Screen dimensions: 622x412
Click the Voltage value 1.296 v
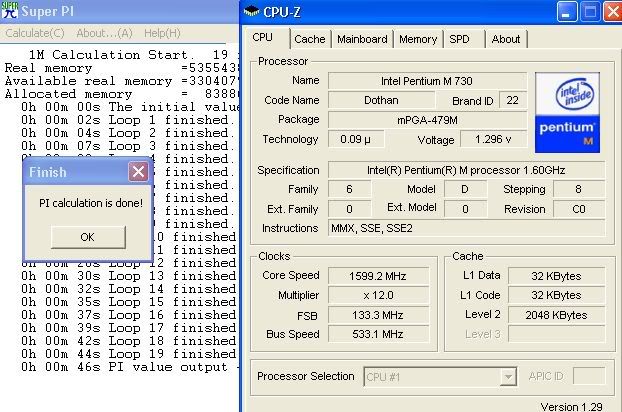(x=493, y=139)
